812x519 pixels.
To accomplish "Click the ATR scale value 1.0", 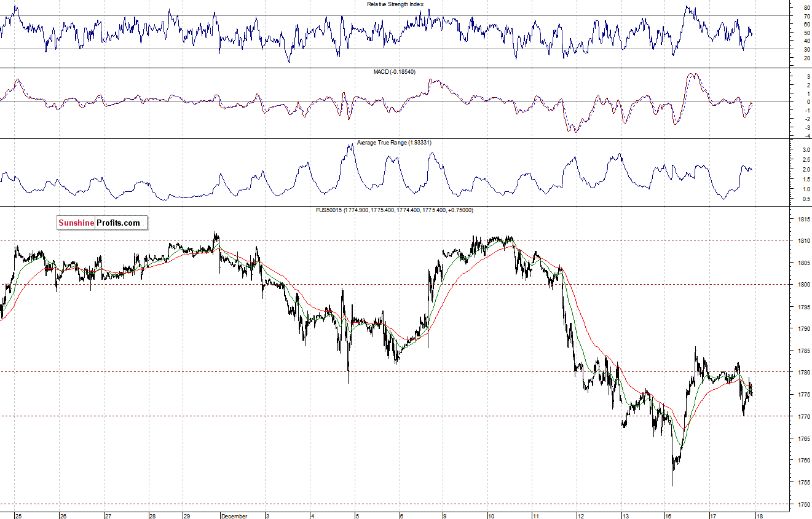I will click(805, 189).
